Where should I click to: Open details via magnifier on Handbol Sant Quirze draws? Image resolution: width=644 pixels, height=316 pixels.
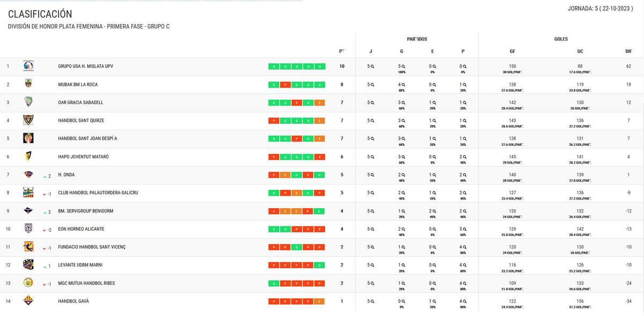pyautogui.click(x=433, y=120)
